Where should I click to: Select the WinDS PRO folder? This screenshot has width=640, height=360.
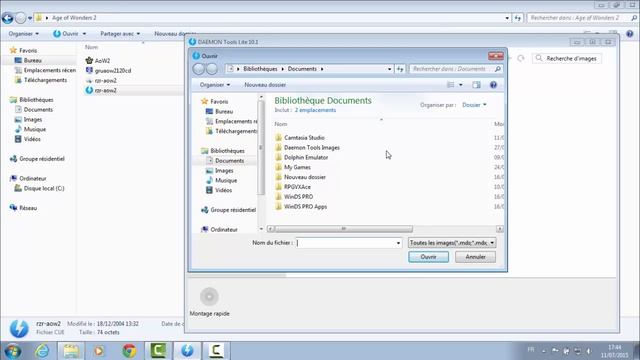(298, 197)
